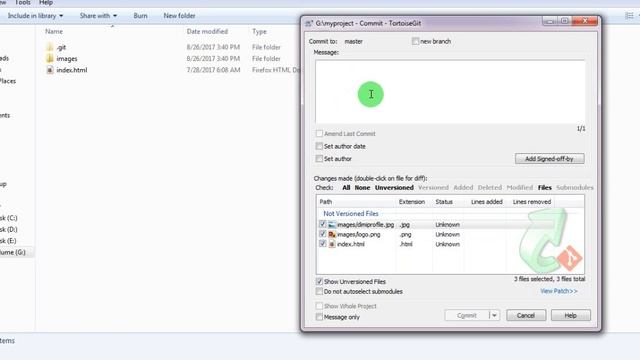Screen dimensions: 640x360
Task: Open the View Patch>> link
Action: tap(559, 291)
